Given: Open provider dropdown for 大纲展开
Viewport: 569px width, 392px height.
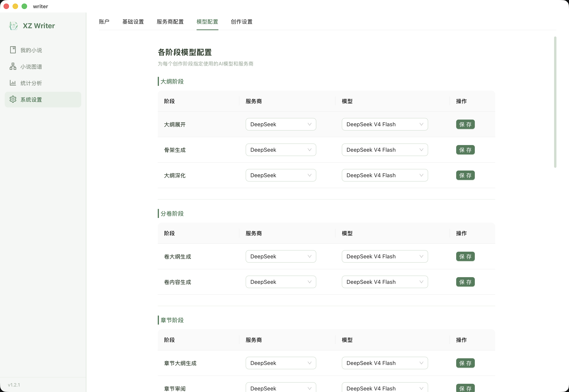Looking at the screenshot, I should pyautogui.click(x=281, y=124).
